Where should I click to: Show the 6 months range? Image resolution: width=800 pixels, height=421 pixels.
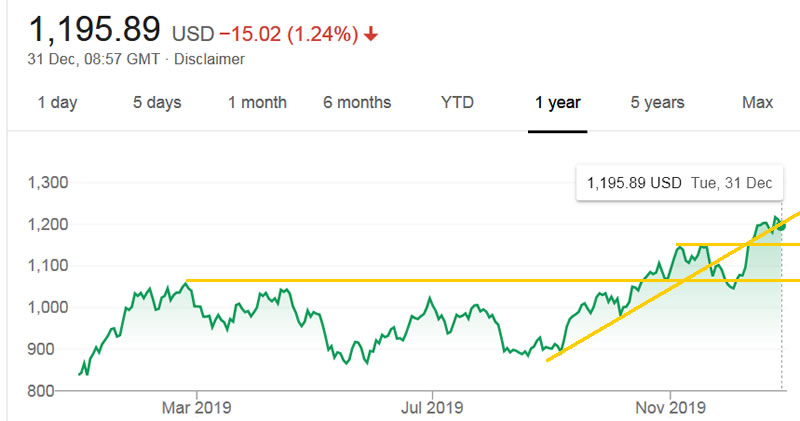(357, 102)
